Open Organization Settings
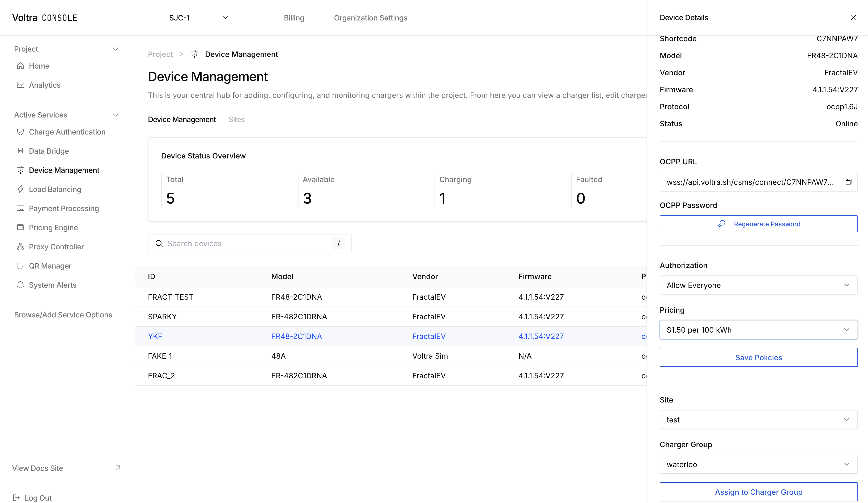The height and width of the screenshot is (503, 868). [371, 18]
